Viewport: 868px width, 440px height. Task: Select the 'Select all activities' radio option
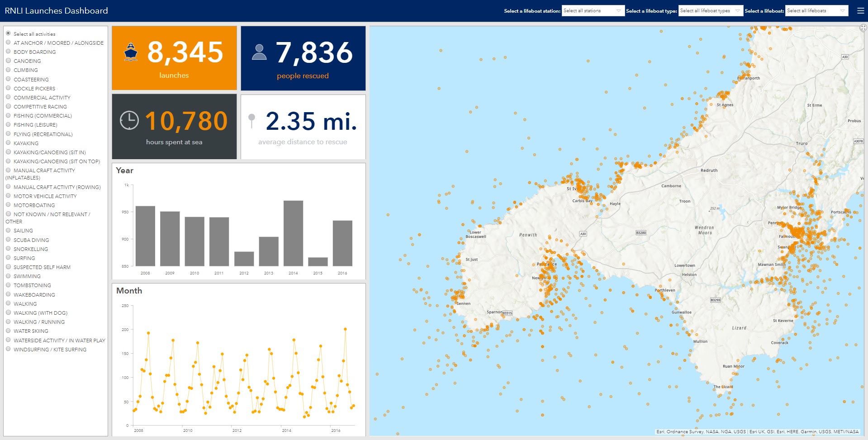(8, 33)
